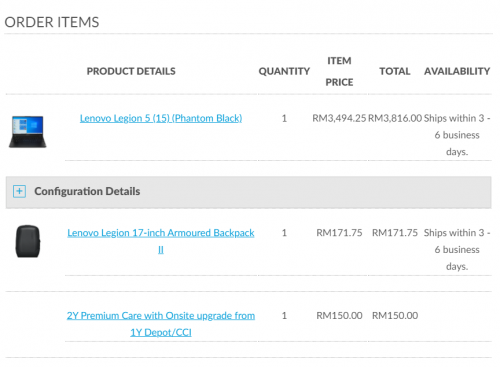Image resolution: width=500 pixels, height=367 pixels.
Task: Click the backpack RM171.75 item price
Action: coord(339,233)
